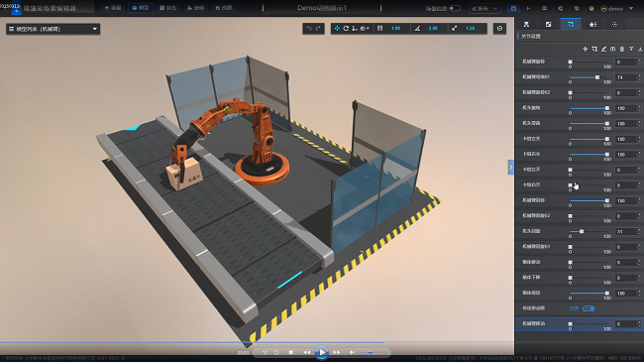Click the slider handle on row valued 74
The height and width of the screenshot is (362, 644).
(x=597, y=77)
